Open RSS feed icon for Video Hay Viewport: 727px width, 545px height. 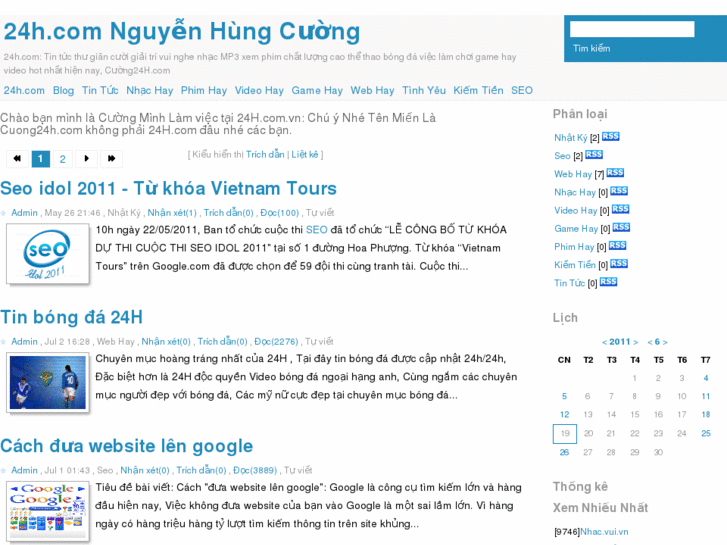(x=620, y=209)
